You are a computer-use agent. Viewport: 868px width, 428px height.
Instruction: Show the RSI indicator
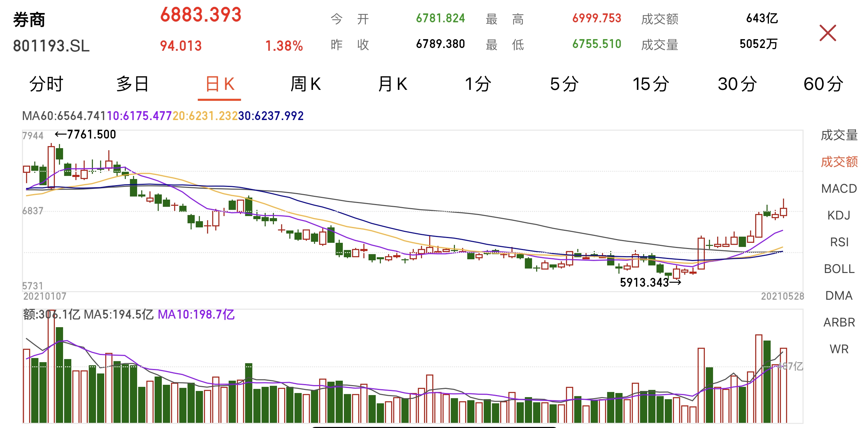click(838, 242)
